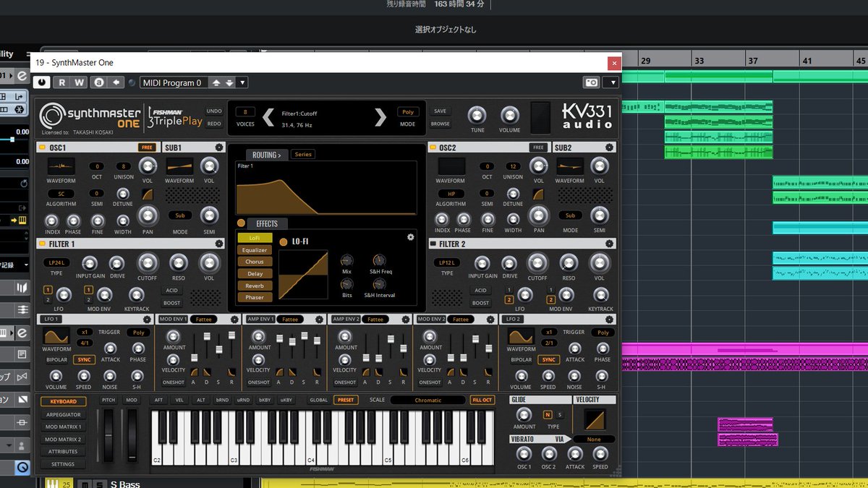Click OSC1 waveform display
Viewport: 868px width, 488px height.
[x=61, y=166]
